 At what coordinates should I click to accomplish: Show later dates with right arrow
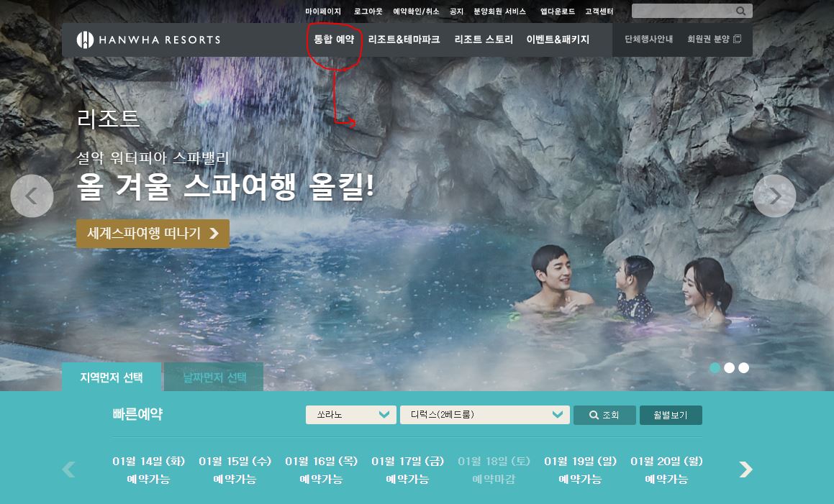746,469
